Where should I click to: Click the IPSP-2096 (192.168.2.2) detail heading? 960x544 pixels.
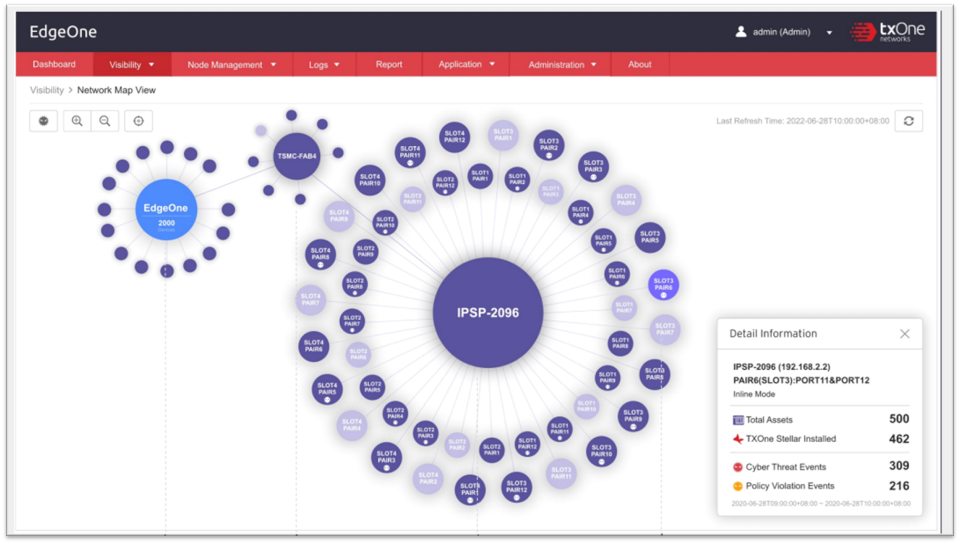click(782, 367)
